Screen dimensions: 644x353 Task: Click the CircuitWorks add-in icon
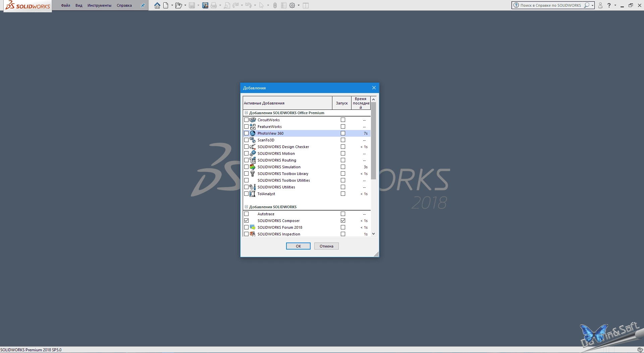253,120
